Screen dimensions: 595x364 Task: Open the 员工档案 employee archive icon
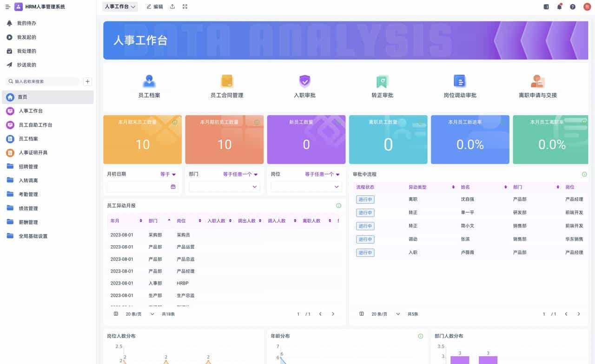click(149, 82)
